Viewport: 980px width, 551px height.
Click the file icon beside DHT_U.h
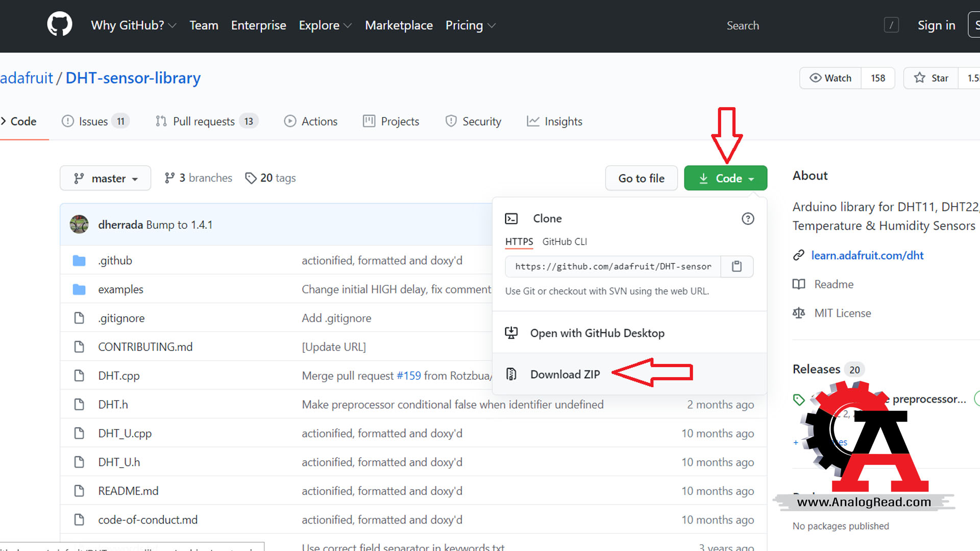(x=79, y=462)
